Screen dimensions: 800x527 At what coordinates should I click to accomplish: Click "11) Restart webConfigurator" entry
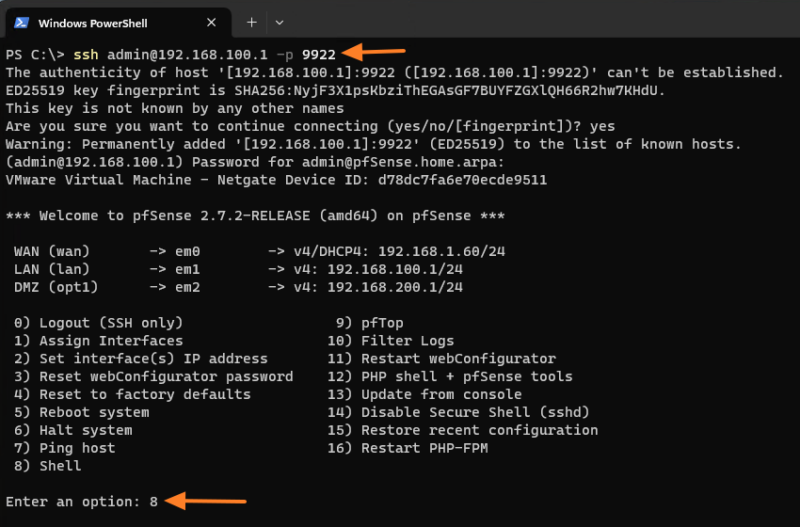point(441,359)
